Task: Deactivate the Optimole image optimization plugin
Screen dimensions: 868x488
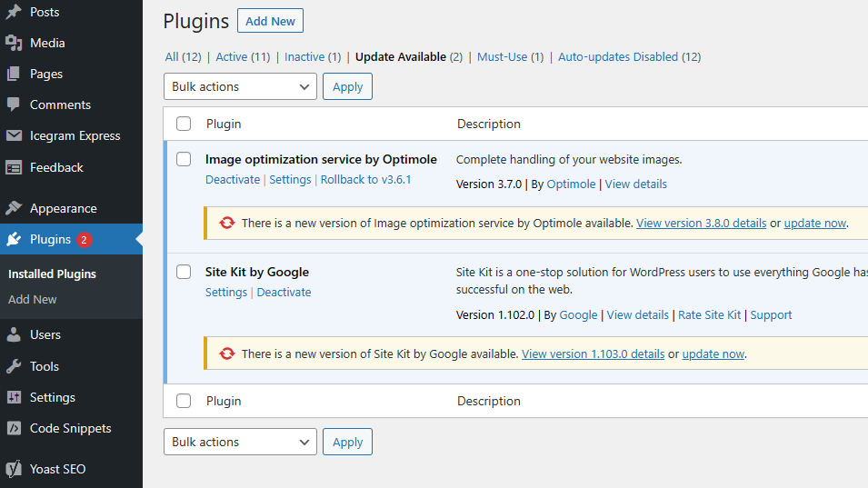Action: [x=233, y=179]
